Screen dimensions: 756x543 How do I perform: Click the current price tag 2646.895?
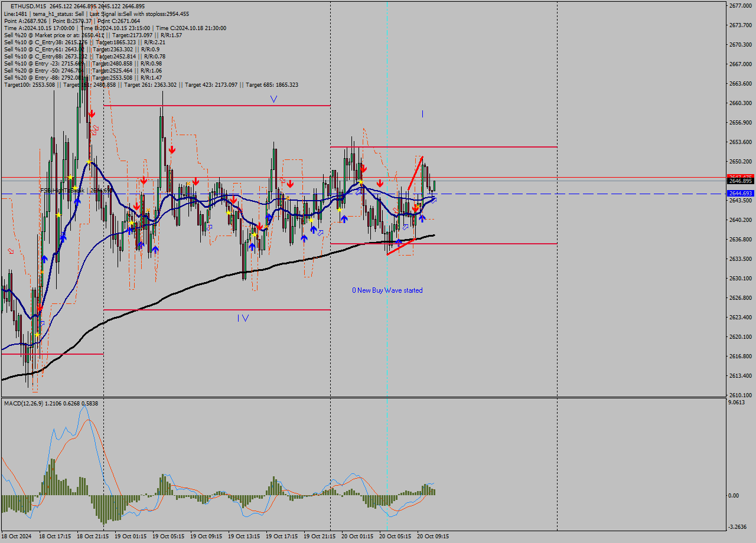741,181
